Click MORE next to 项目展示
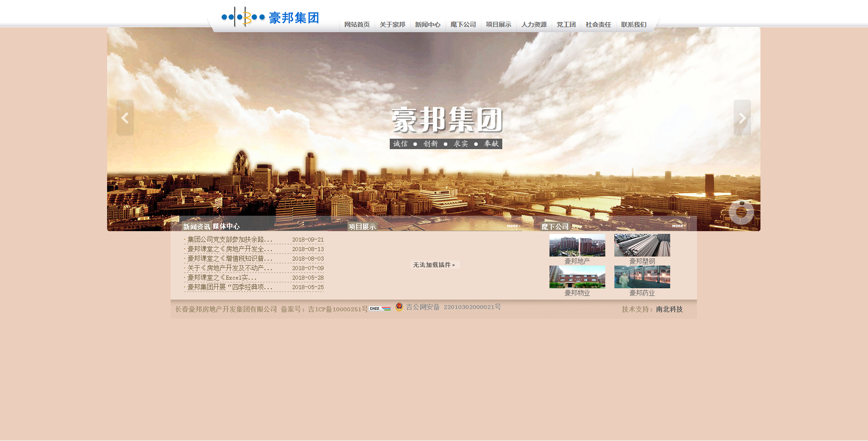868x441 pixels. coord(513,226)
